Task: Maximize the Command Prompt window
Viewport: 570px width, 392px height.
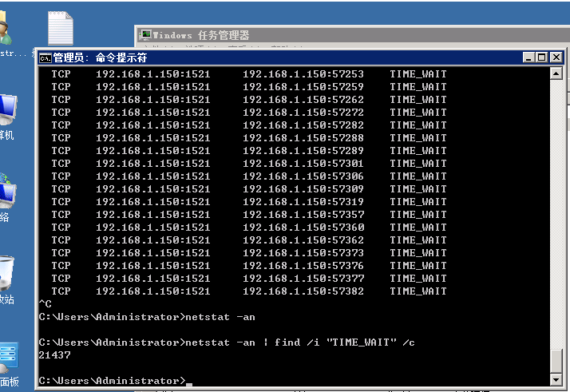Action: point(541,57)
